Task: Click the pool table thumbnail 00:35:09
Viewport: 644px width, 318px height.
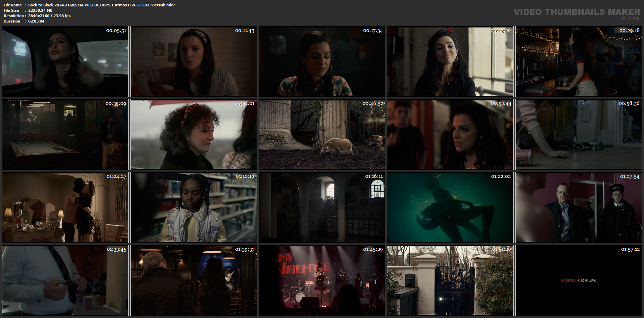Action: click(65, 134)
